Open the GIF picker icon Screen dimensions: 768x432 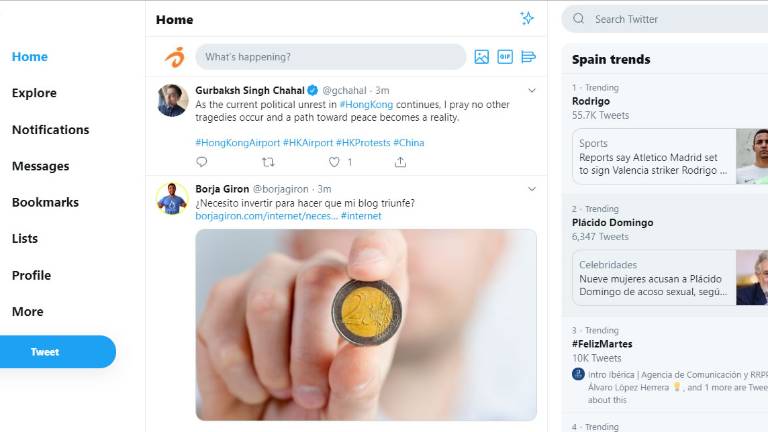[x=505, y=57]
